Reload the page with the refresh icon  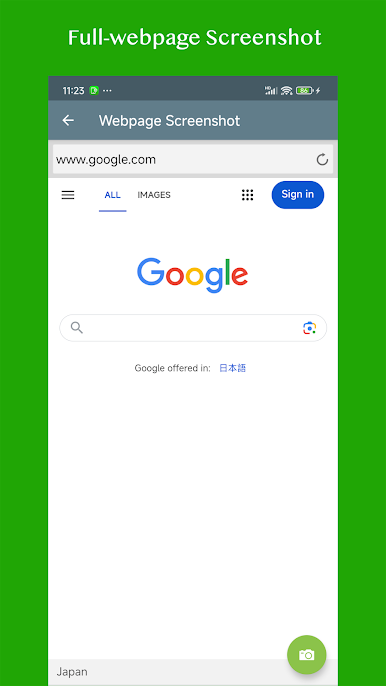tap(322, 160)
